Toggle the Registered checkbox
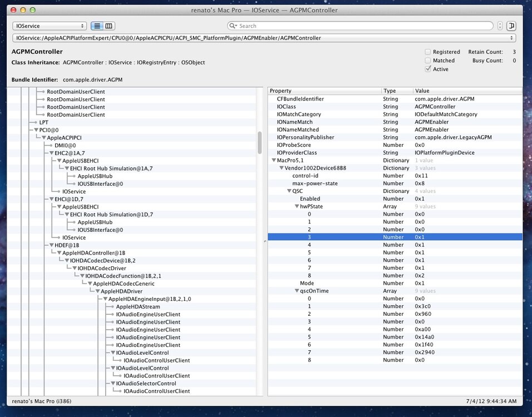Viewport: 532px width, 417px height. click(x=428, y=52)
